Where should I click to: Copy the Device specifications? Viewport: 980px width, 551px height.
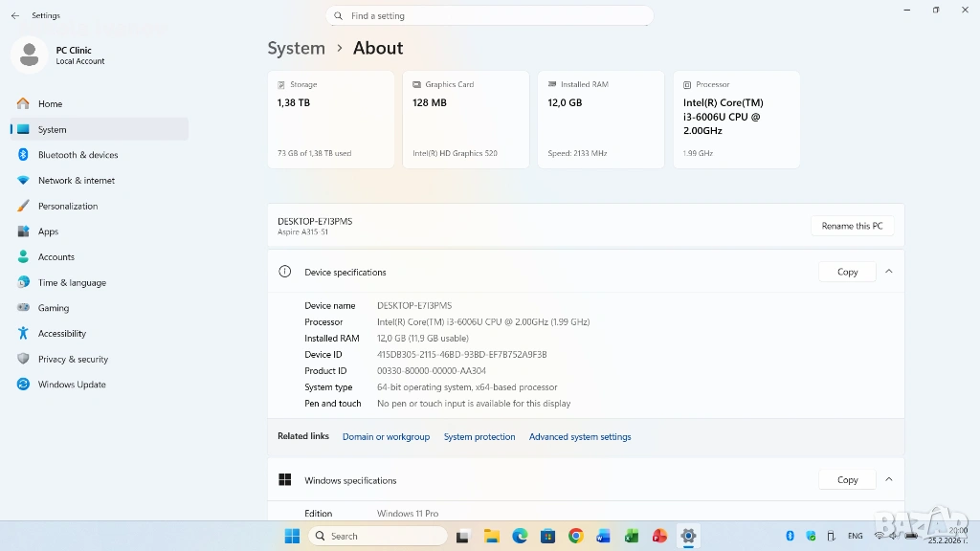(847, 272)
